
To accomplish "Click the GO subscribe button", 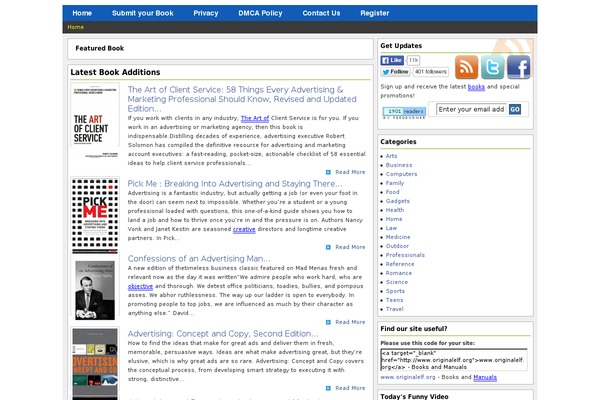I will [515, 109].
